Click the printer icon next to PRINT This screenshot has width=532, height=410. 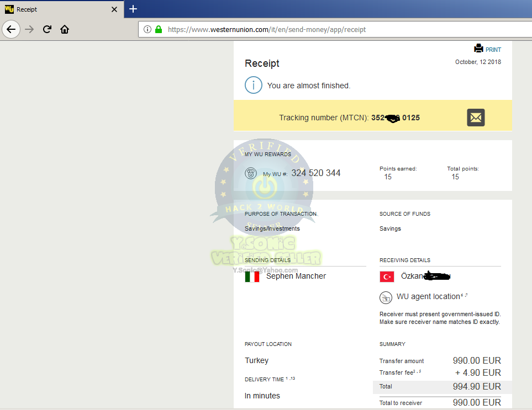[479, 49]
